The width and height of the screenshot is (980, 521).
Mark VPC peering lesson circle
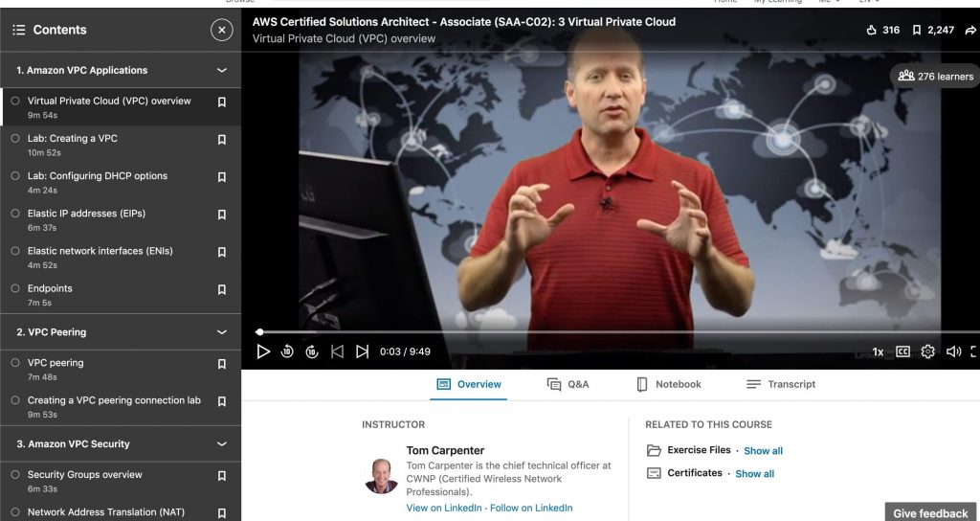[x=15, y=363]
